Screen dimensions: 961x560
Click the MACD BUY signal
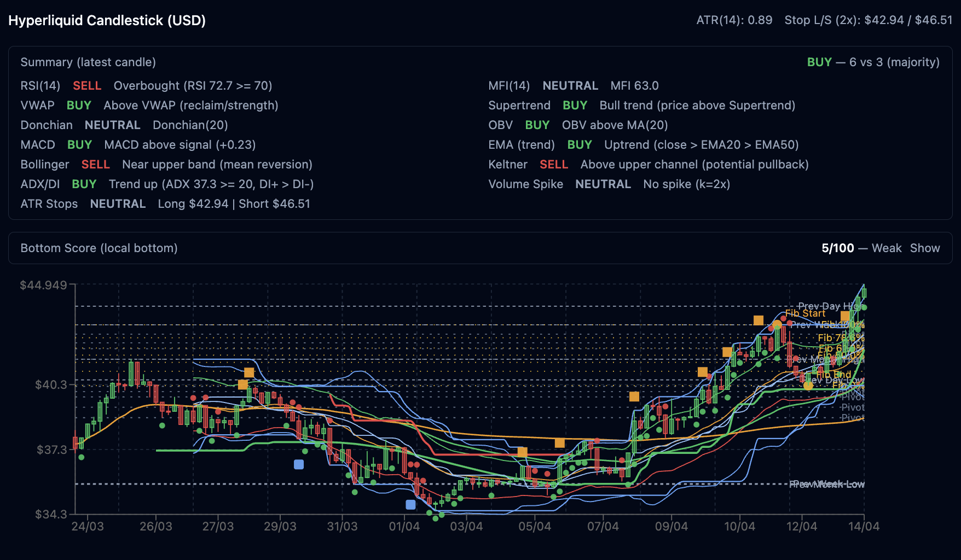click(x=79, y=145)
